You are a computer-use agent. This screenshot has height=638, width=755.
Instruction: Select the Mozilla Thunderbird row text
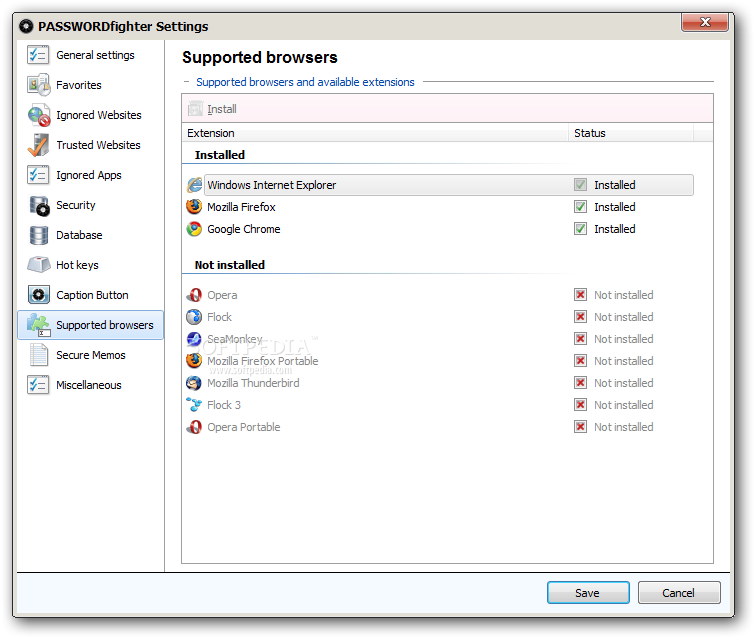click(x=253, y=383)
